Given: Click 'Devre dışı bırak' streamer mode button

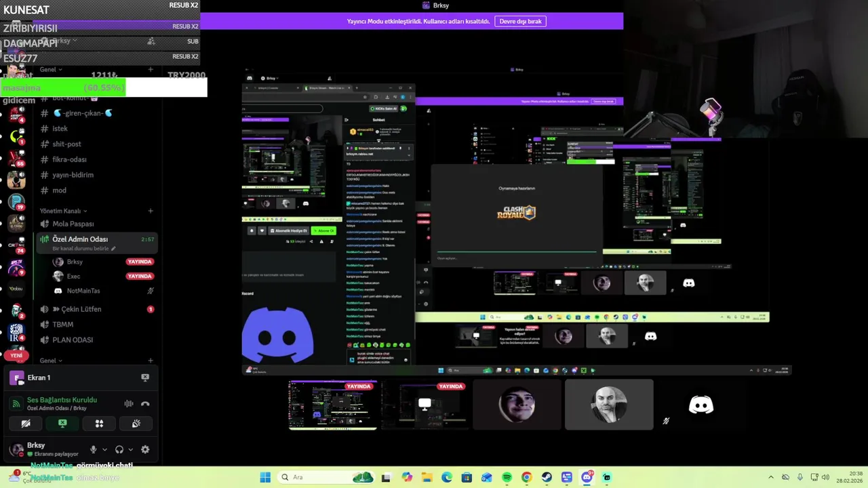Looking at the screenshot, I should (520, 21).
